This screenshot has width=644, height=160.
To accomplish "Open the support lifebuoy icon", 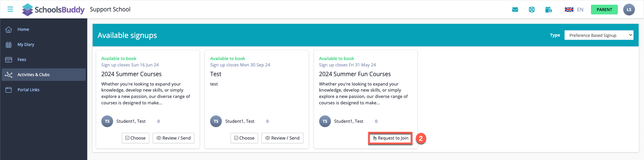I will (x=532, y=10).
